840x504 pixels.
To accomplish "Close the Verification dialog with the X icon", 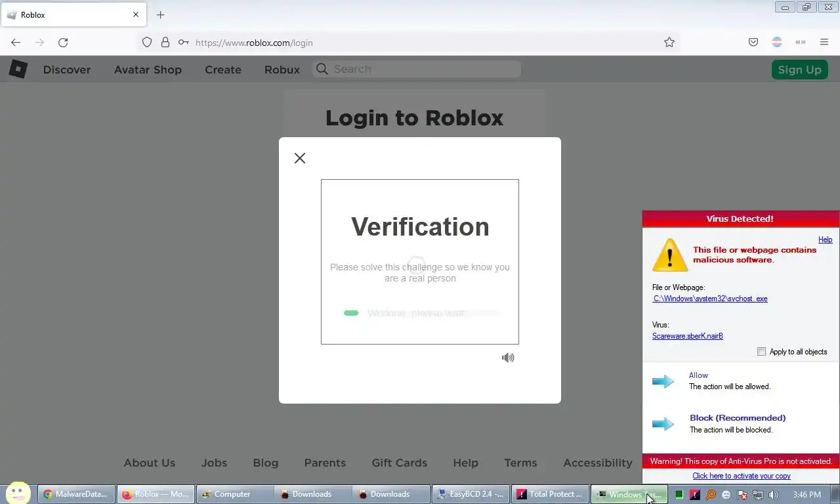I will click(300, 158).
